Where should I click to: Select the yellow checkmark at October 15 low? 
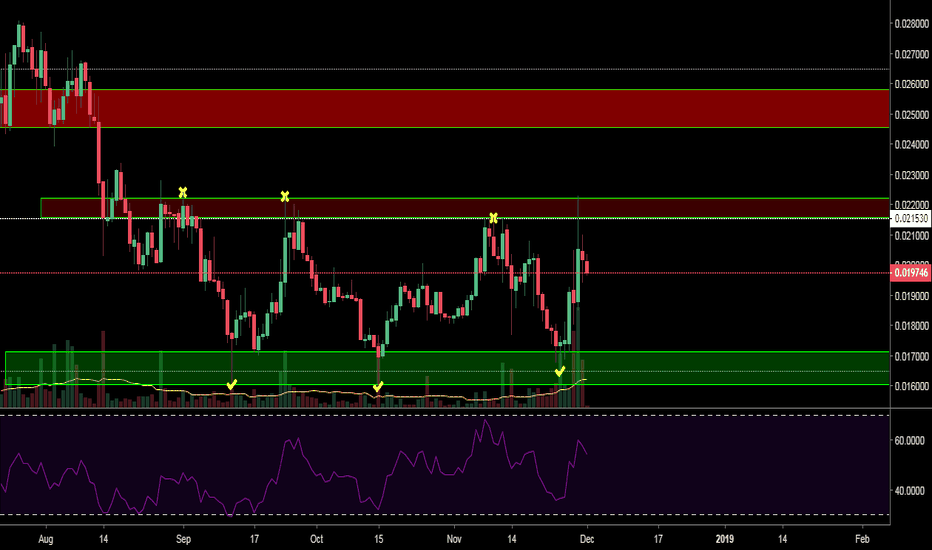point(378,387)
